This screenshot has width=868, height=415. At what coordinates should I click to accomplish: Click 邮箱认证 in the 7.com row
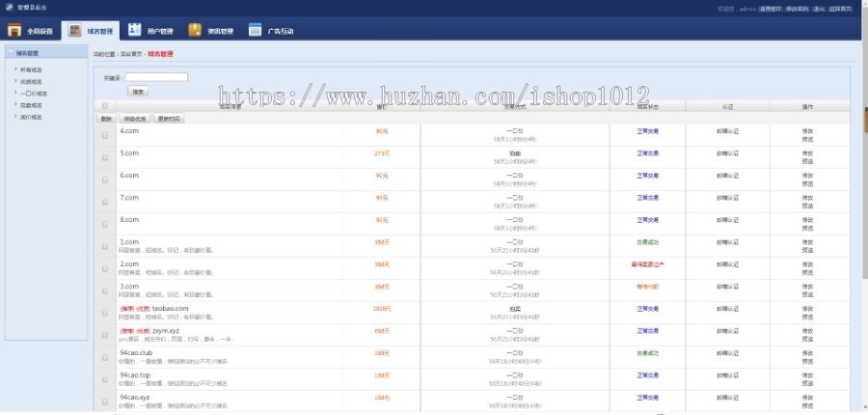(x=727, y=198)
